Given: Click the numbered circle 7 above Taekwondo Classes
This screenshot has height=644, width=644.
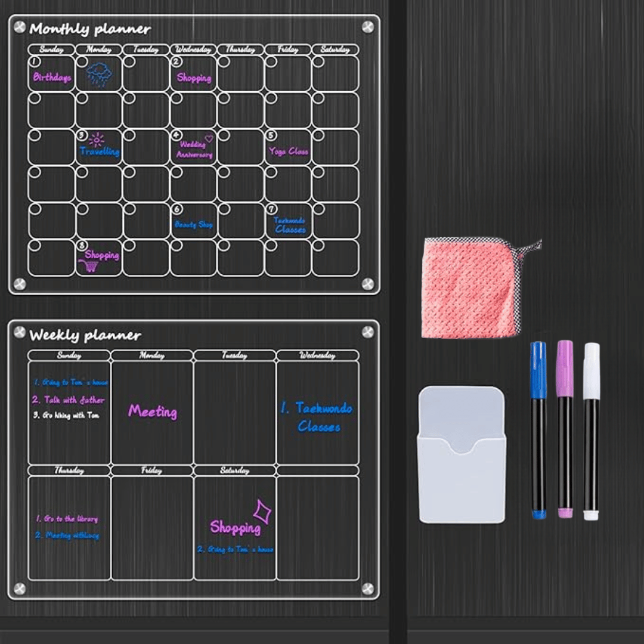Looking at the screenshot, I should click(x=271, y=209).
